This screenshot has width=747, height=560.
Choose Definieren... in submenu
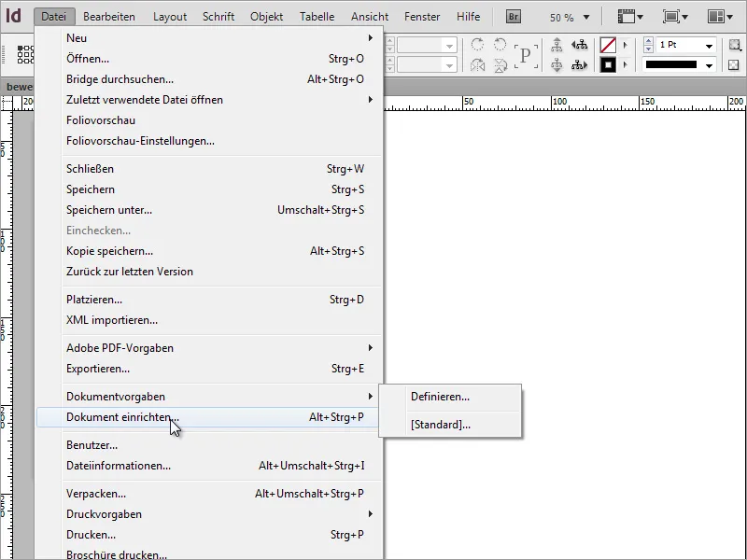[450, 397]
